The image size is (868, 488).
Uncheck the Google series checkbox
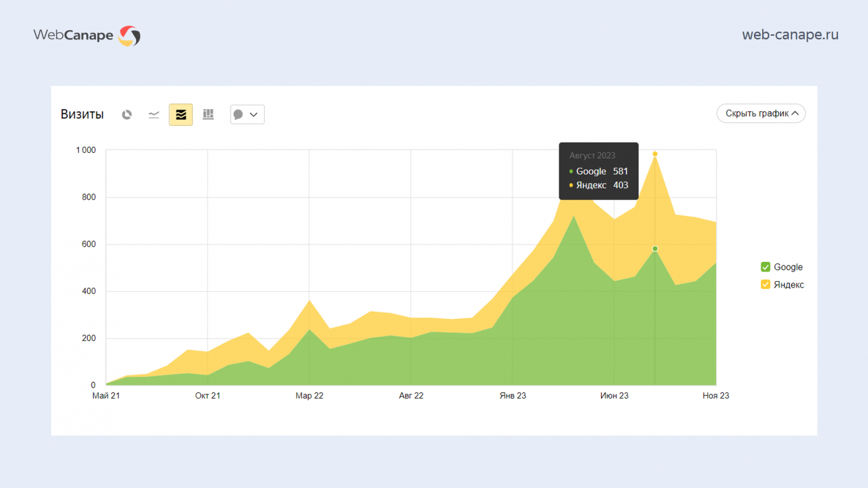[765, 267]
